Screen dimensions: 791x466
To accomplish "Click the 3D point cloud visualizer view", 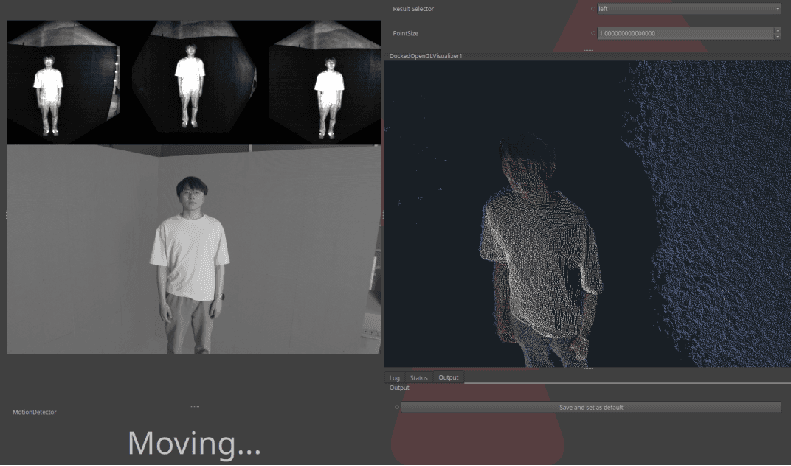I will point(587,214).
